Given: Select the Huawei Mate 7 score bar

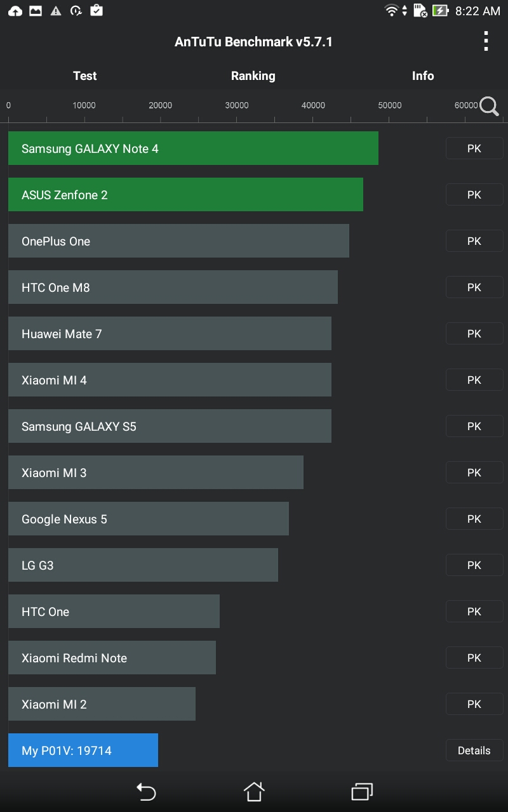Looking at the screenshot, I should [170, 334].
